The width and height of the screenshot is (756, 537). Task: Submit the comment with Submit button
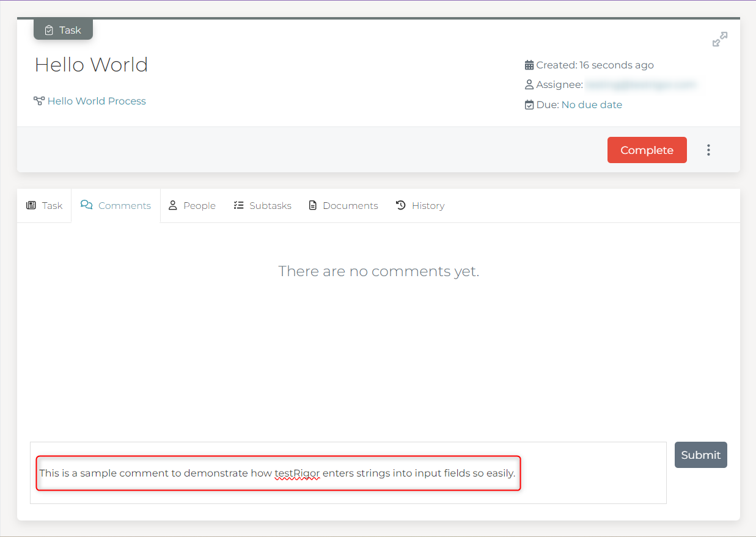tap(700, 455)
